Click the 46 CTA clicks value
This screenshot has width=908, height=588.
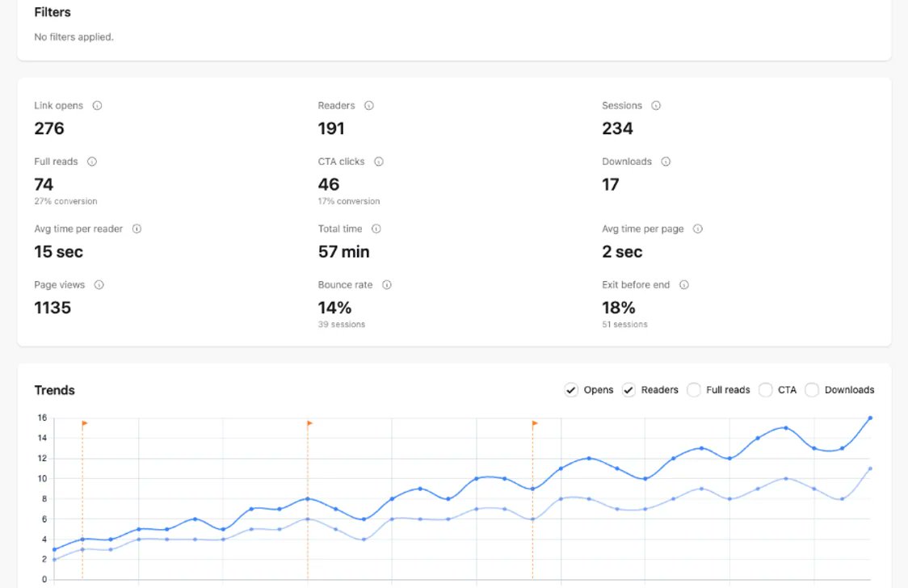328,185
